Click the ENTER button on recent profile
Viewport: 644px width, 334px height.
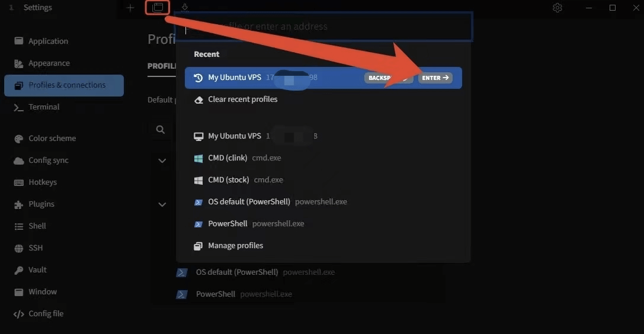coord(435,78)
